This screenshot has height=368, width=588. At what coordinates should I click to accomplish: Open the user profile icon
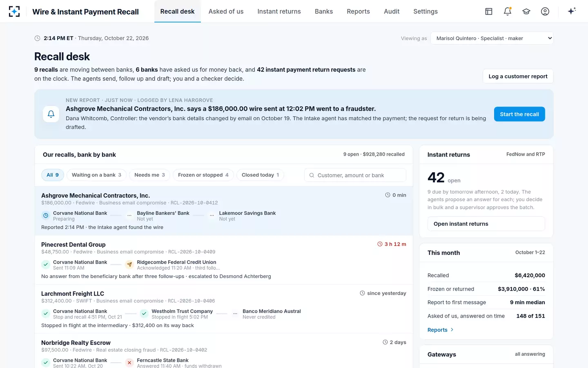(545, 11)
